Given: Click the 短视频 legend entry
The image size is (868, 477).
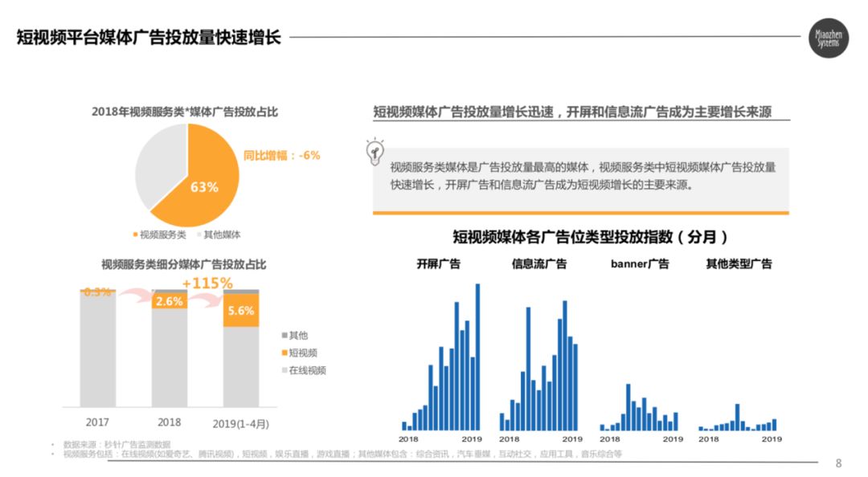Looking at the screenshot, I should pos(300,353).
